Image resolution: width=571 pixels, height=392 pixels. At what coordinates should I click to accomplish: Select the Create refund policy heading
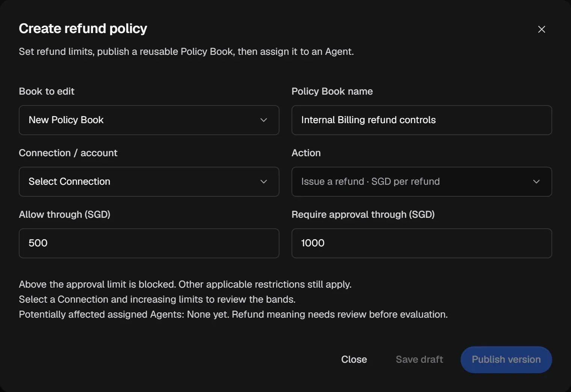[83, 29]
